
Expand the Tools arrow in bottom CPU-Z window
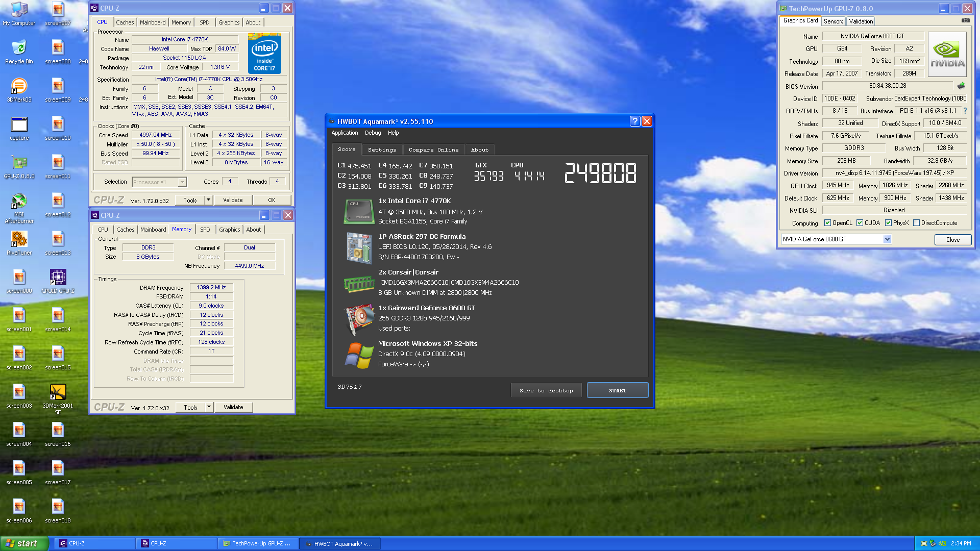[209, 407]
